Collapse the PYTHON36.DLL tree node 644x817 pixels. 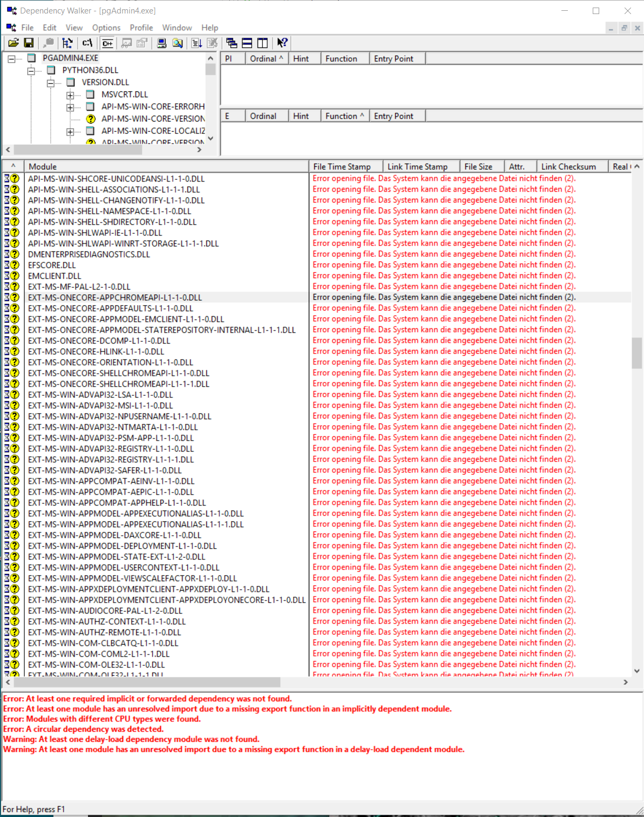pyautogui.click(x=31, y=71)
